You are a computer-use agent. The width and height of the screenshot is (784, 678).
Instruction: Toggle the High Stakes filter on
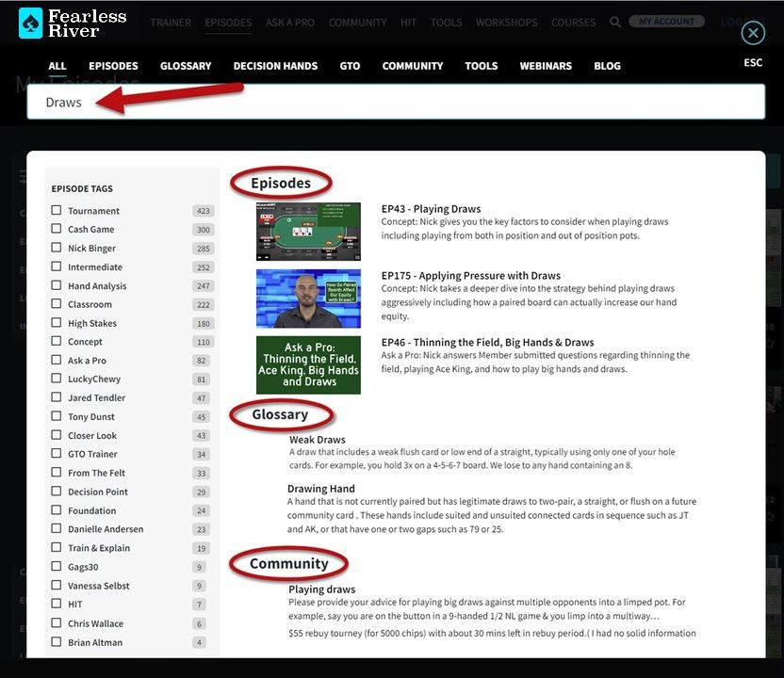pyautogui.click(x=57, y=323)
